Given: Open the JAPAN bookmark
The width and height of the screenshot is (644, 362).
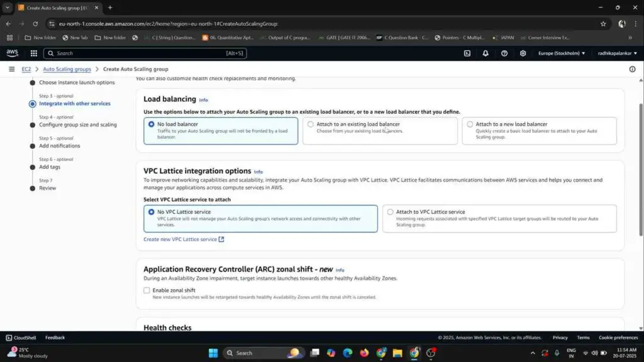Looking at the screenshot, I should (503, 37).
